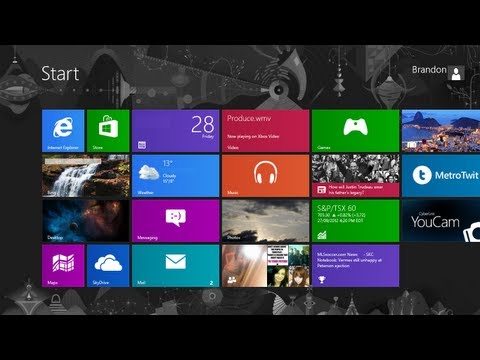Open the Sports tile with MLSsoccer.com news
Screen dimensions: 480x360
click(x=356, y=266)
